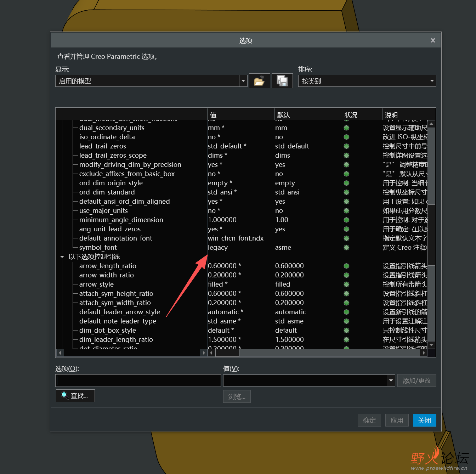Click the scroll-up arrow of options list

click(431, 124)
